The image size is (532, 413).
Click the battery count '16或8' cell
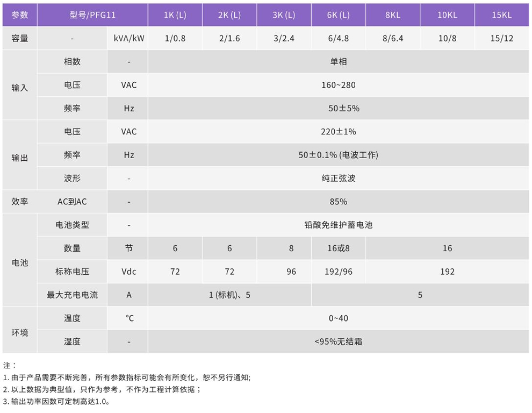click(x=338, y=248)
